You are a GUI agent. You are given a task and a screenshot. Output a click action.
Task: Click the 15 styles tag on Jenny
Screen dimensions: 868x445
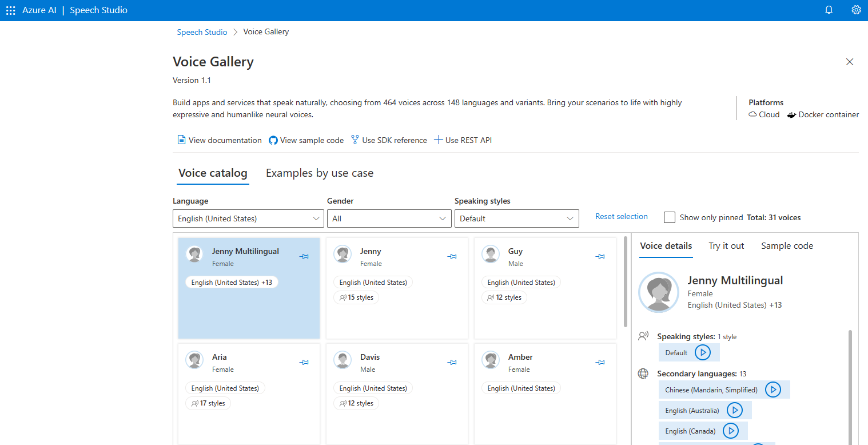point(356,297)
